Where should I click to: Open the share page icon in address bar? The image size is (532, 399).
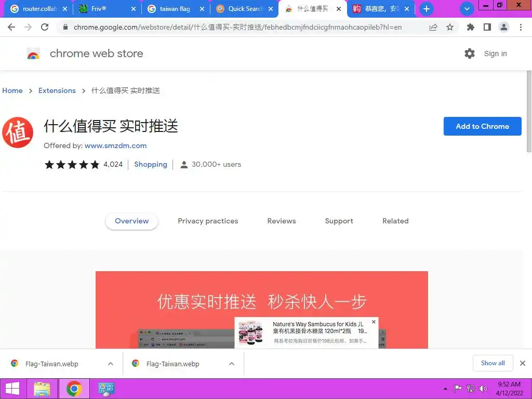[x=433, y=27]
